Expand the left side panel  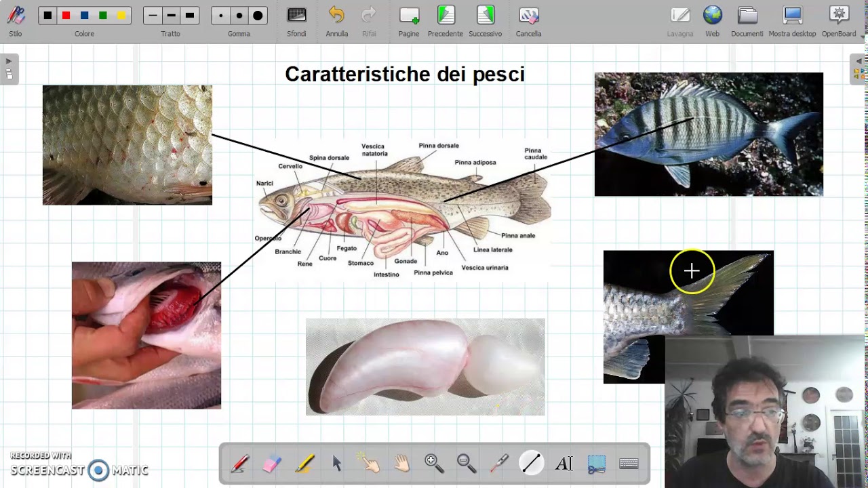(x=9, y=69)
